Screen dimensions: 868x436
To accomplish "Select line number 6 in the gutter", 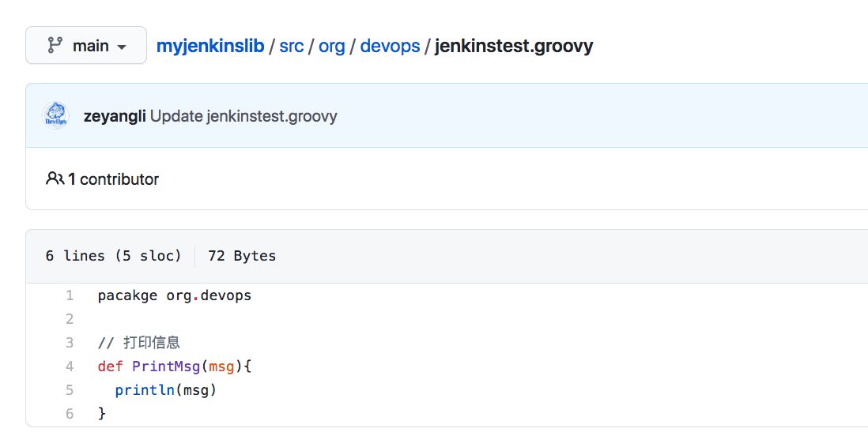I will tap(70, 414).
